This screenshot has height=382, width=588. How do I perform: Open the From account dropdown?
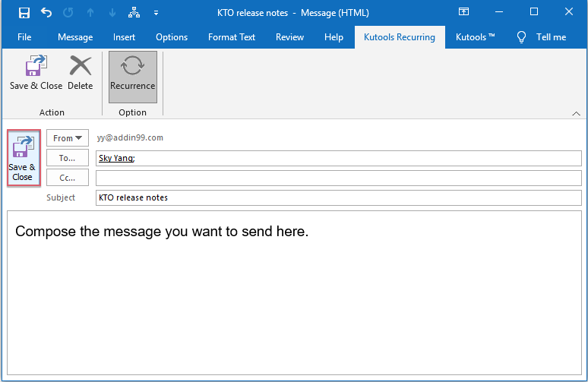[x=68, y=138]
